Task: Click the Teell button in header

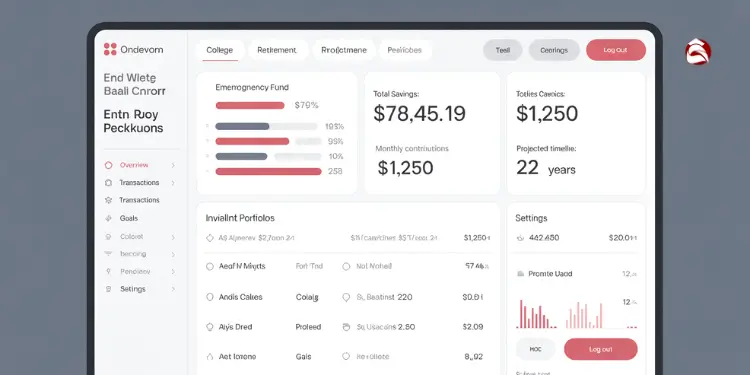Action: coord(503,50)
